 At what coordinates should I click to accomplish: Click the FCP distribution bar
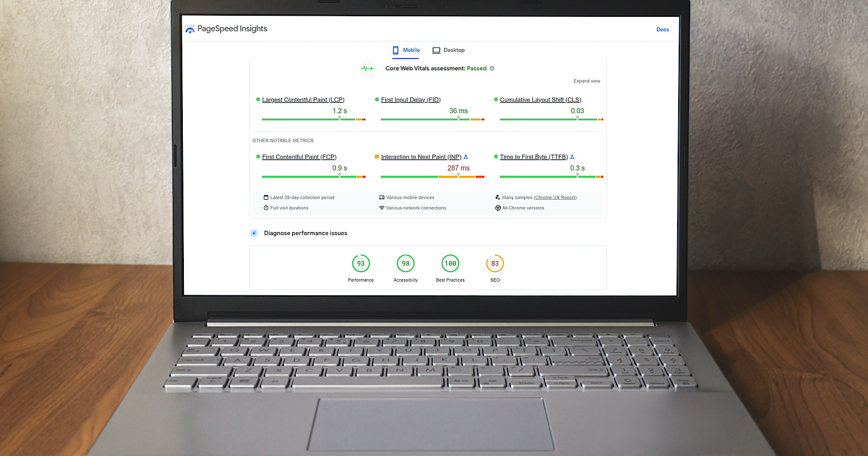point(314,176)
